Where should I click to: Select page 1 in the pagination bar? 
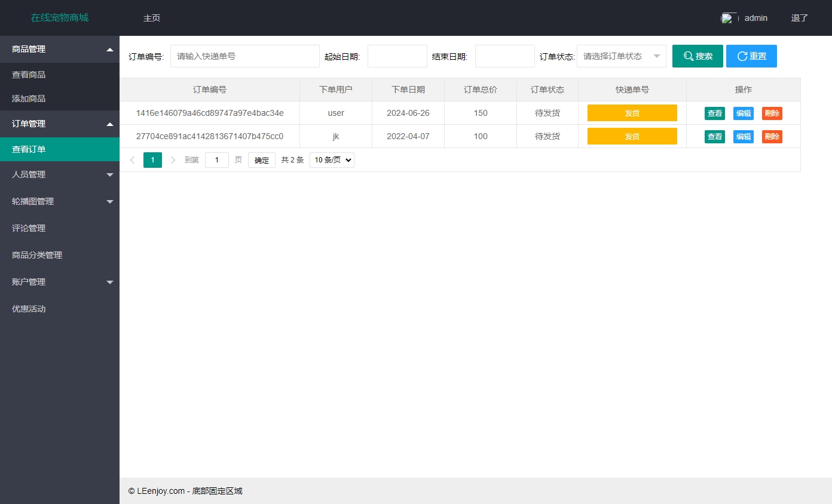tap(152, 159)
